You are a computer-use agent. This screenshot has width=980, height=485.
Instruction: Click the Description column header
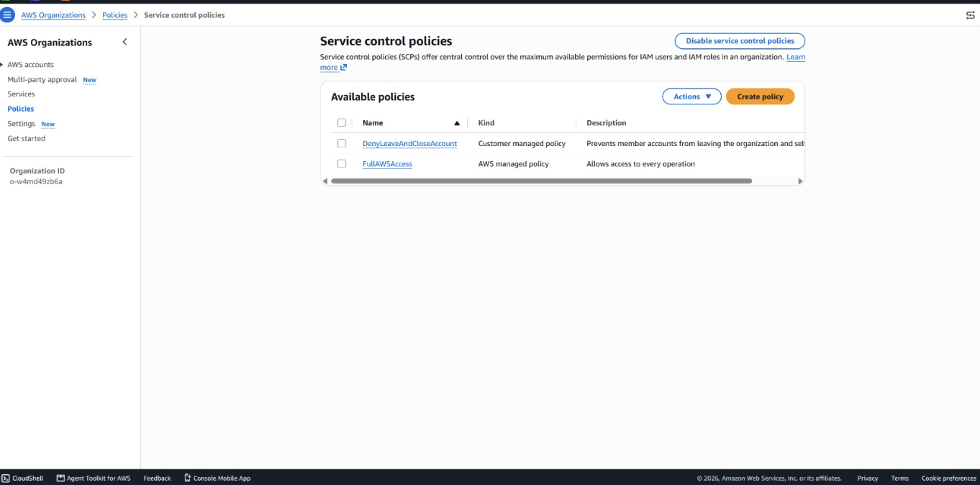tap(607, 123)
